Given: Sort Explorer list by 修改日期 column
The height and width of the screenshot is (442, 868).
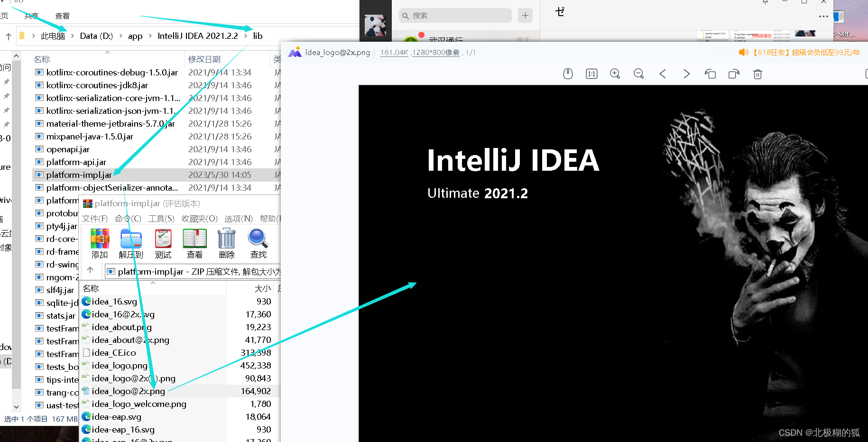Looking at the screenshot, I should (x=204, y=59).
